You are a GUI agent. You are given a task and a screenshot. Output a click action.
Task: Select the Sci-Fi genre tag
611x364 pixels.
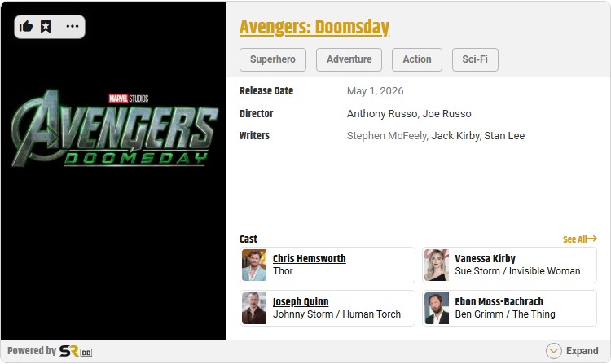pos(475,59)
